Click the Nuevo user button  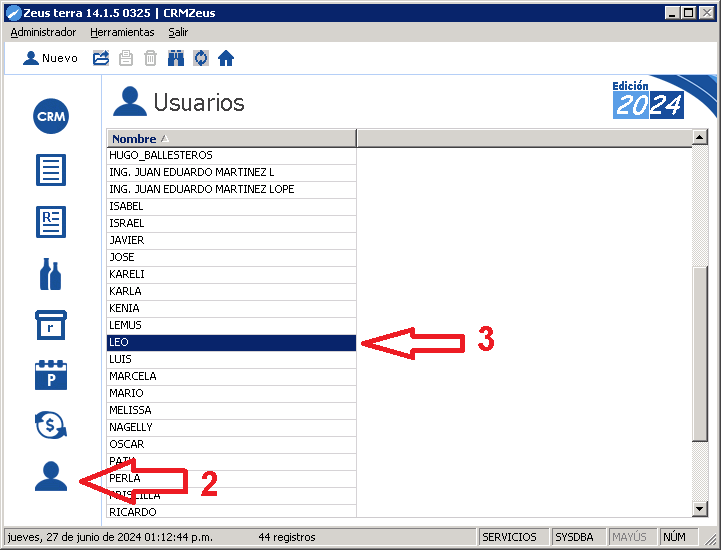[51, 58]
